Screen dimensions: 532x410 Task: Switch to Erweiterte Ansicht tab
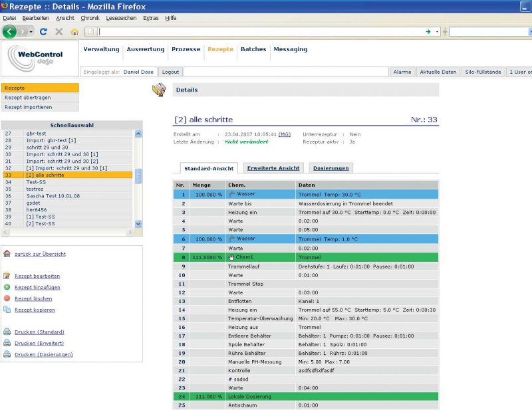click(x=273, y=168)
